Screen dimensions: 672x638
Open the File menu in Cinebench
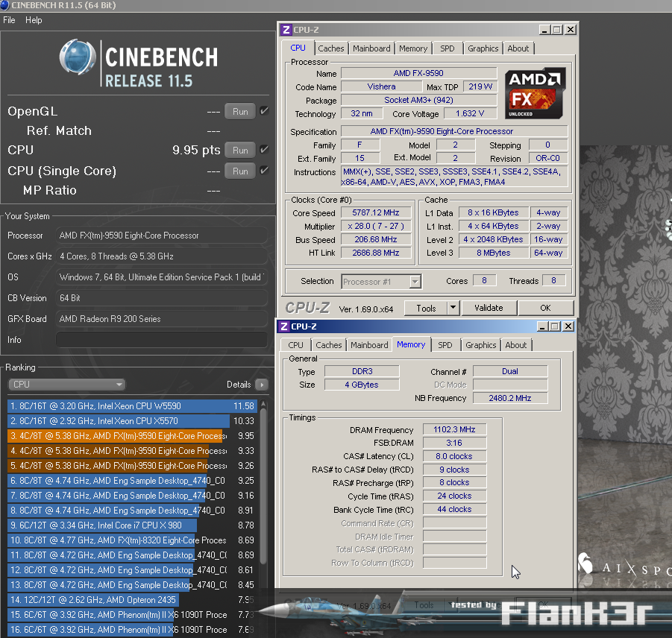[x=9, y=20]
